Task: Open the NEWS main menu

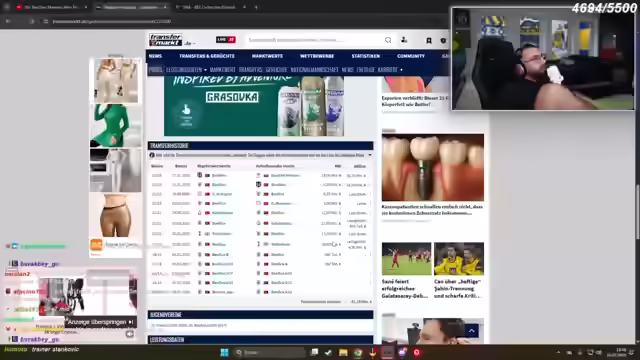Action: click(x=156, y=56)
